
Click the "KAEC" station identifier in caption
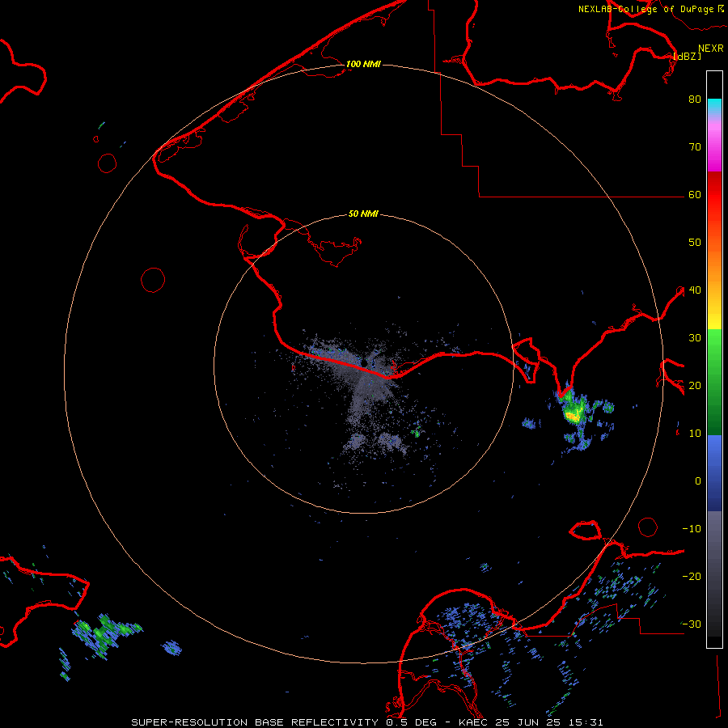tap(475, 722)
